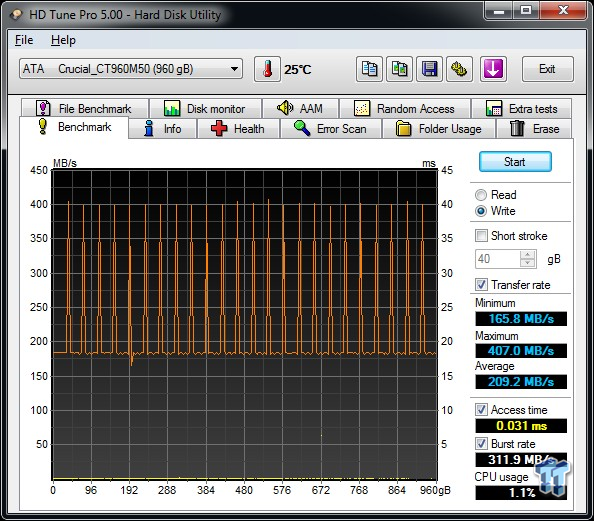
Task: Decrease short stroke size spinner down
Action: 528,263
